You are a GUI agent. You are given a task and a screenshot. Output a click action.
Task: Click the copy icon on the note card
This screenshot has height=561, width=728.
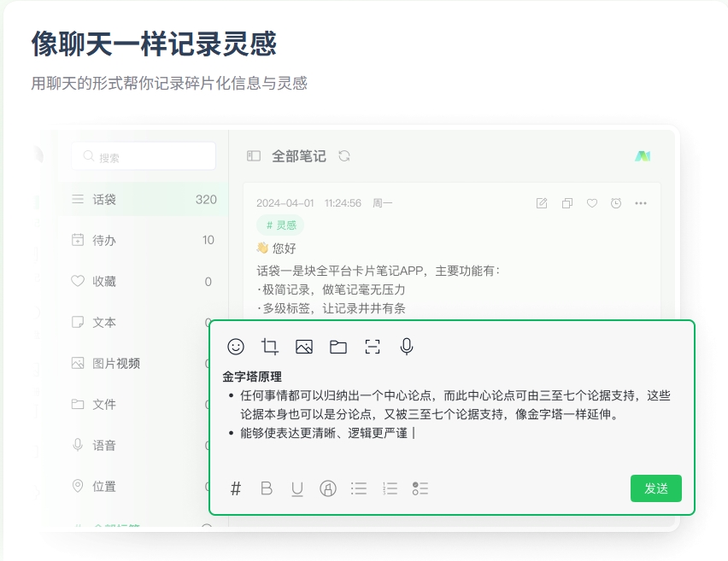click(x=567, y=203)
